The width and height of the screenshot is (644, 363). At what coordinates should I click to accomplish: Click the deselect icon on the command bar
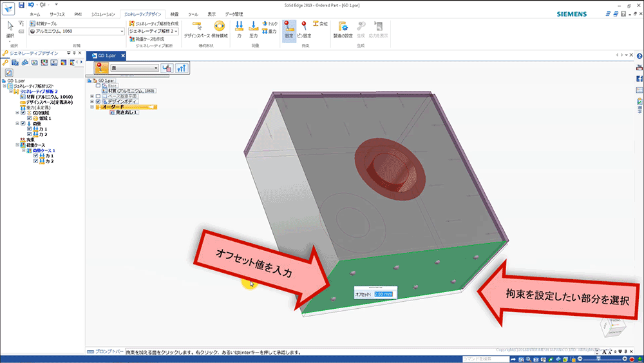167,68
